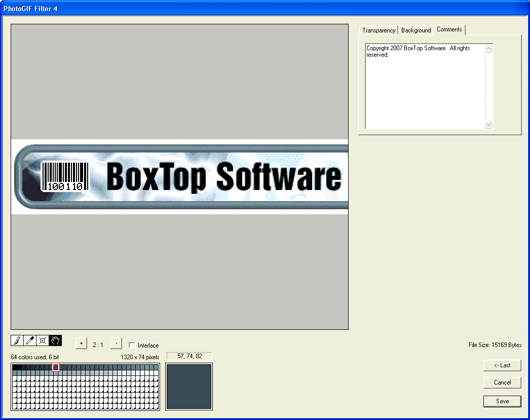This screenshot has height=420, width=530.
Task: Click the comments scrollbar down arrow
Action: 489,124
